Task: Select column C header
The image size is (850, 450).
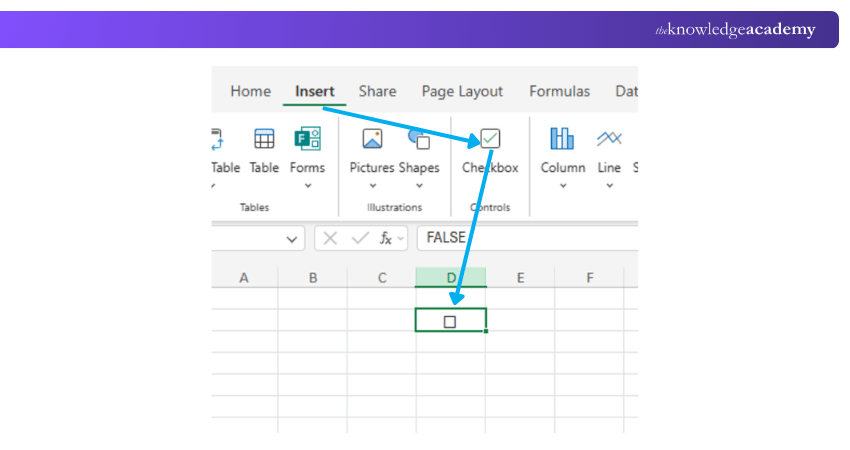Action: [382, 278]
